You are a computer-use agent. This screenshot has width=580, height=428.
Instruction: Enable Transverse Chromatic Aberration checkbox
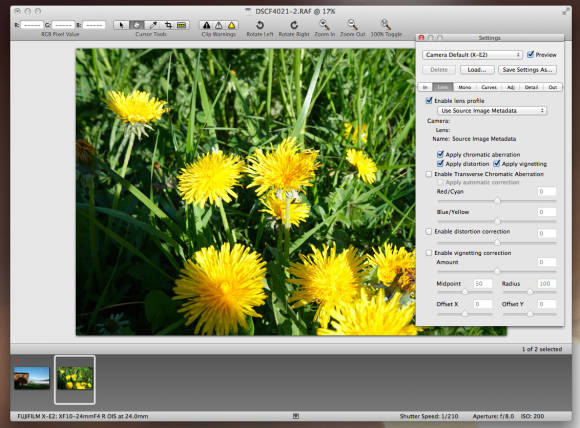(x=429, y=174)
